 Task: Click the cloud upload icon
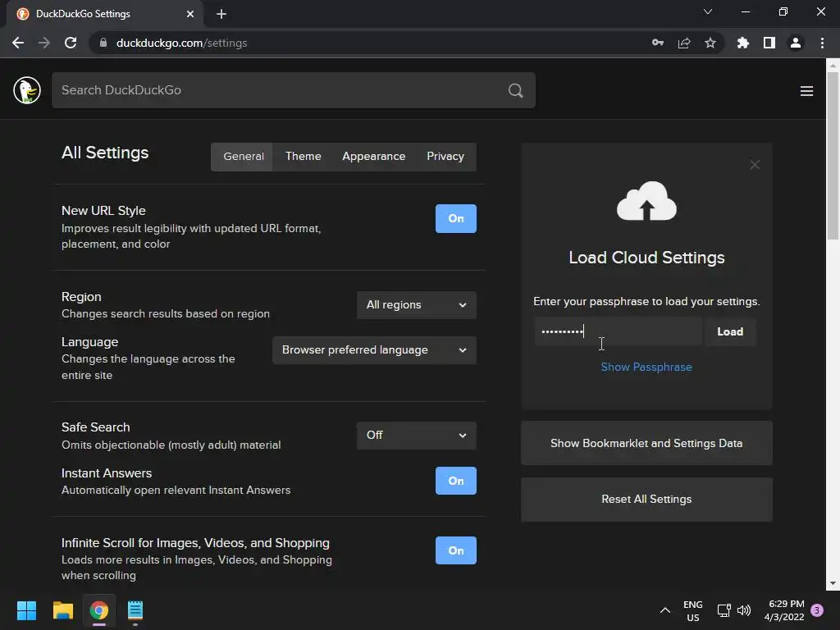(x=646, y=201)
